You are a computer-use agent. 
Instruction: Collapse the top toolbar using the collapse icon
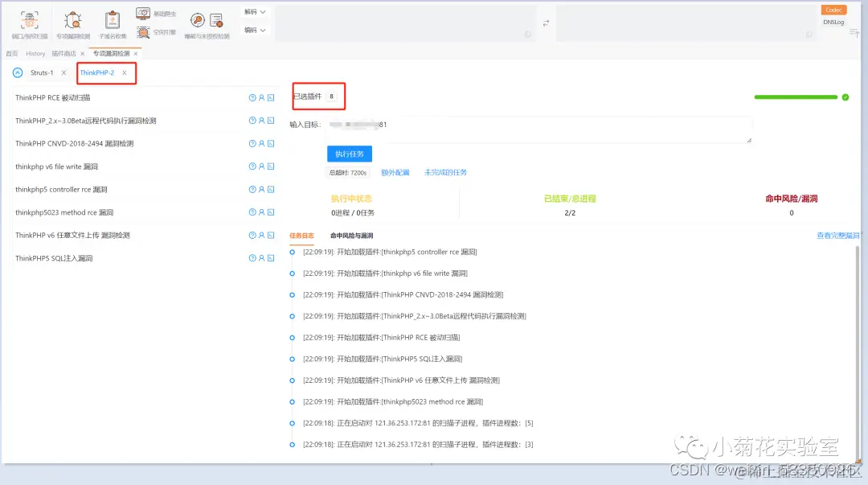click(854, 33)
